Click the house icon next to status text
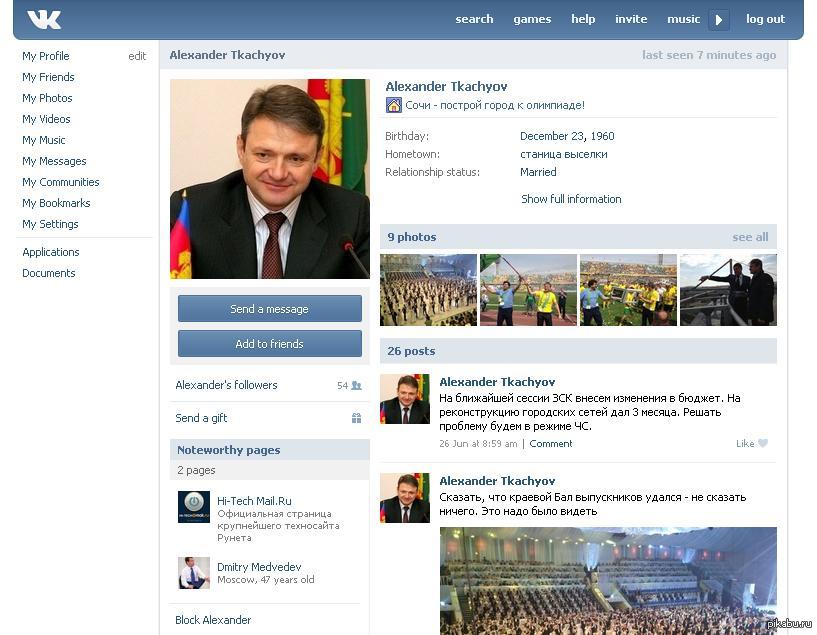The image size is (817, 635). coord(393,105)
